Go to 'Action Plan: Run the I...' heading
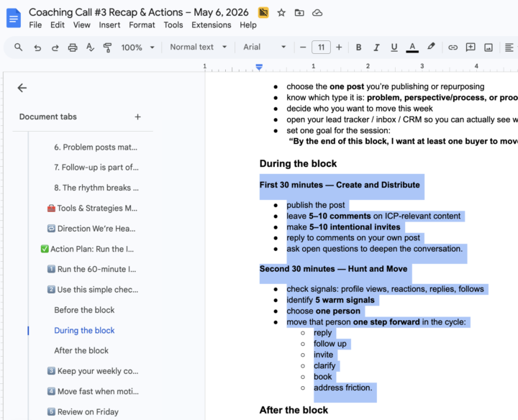The image size is (518, 420). click(87, 250)
